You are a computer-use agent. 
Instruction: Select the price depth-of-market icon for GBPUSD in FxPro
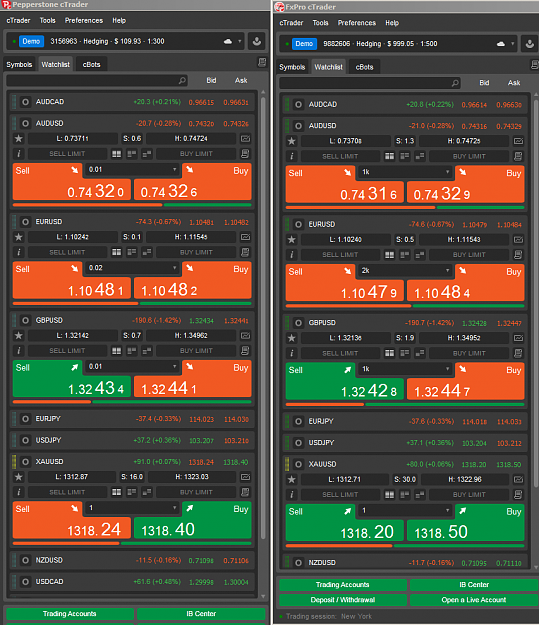click(405, 353)
